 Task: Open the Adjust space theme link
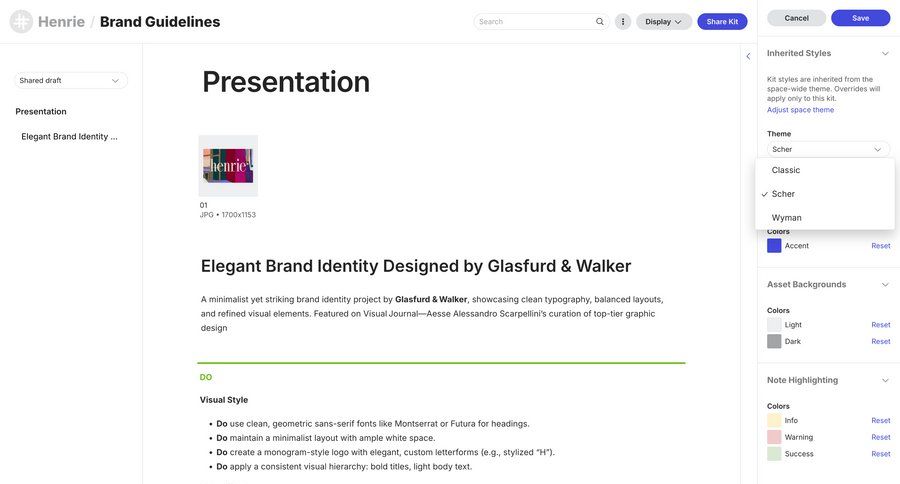click(800, 110)
